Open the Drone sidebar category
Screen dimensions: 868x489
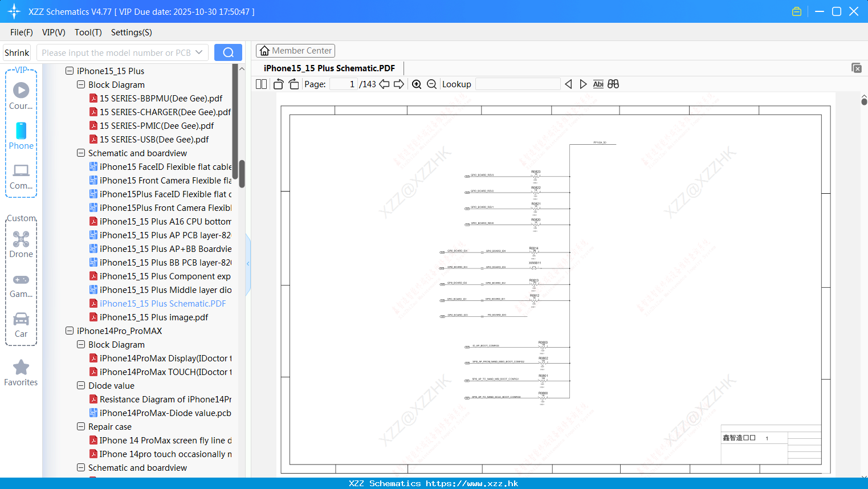click(21, 244)
